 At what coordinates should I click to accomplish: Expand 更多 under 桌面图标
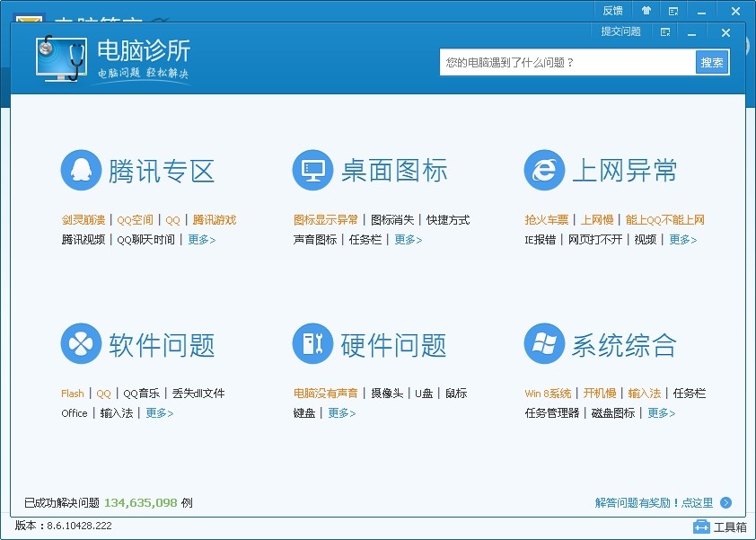coord(408,240)
